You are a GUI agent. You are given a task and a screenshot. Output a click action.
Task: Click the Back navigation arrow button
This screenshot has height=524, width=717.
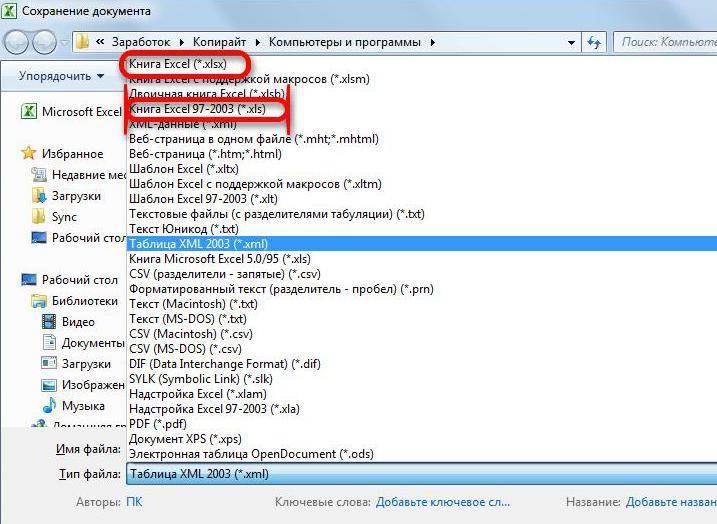point(17,43)
